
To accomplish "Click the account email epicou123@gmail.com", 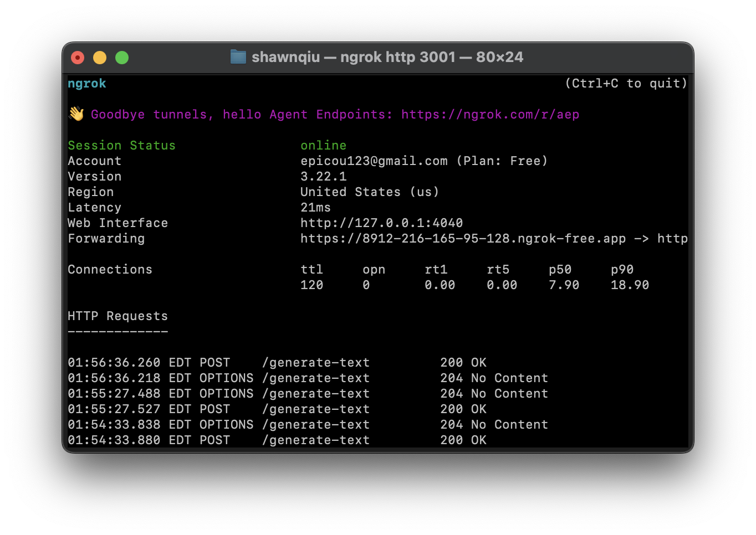I will point(374,161).
